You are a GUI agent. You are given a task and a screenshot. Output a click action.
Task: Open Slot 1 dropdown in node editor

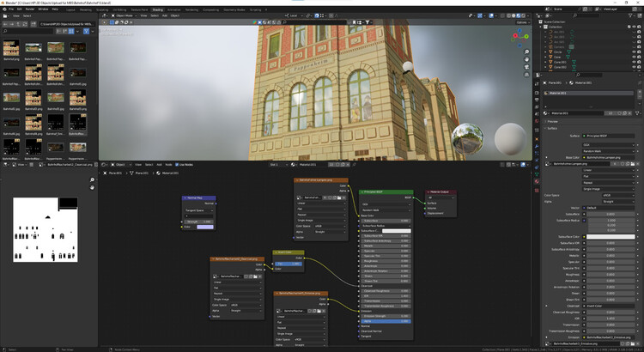tap(278, 165)
